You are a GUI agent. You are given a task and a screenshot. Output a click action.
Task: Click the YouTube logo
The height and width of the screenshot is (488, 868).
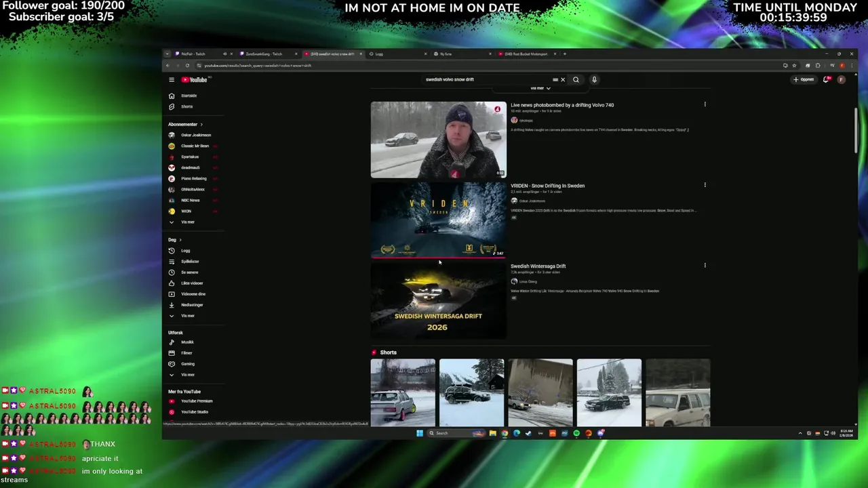(x=195, y=80)
